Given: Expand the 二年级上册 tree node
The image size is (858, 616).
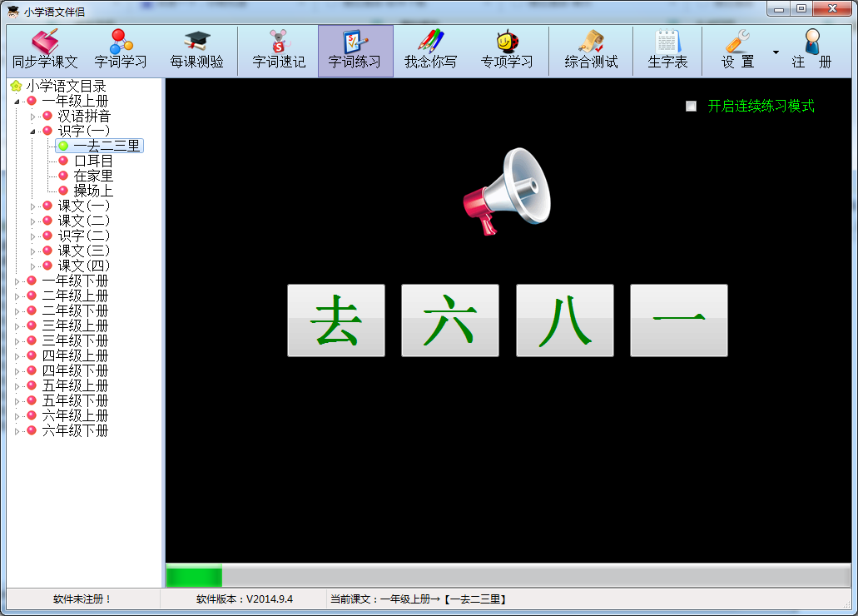Looking at the screenshot, I should click(x=17, y=296).
